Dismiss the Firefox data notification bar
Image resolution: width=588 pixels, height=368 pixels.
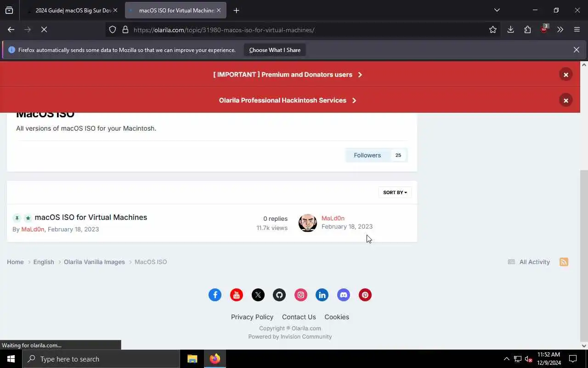click(x=576, y=50)
